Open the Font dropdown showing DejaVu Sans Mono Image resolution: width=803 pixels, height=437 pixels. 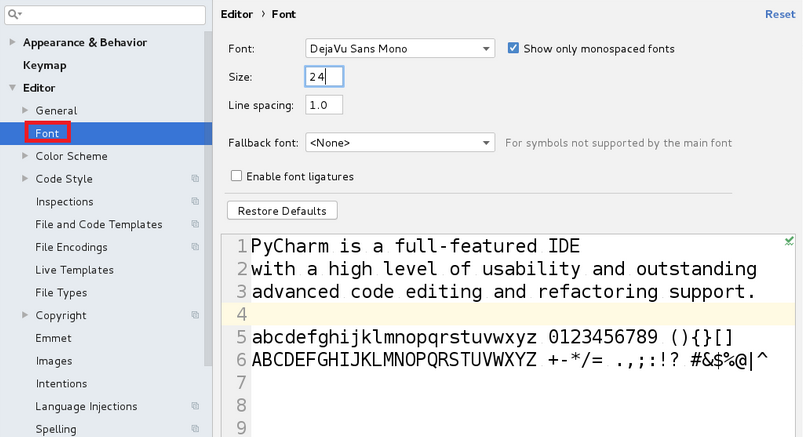click(x=400, y=49)
